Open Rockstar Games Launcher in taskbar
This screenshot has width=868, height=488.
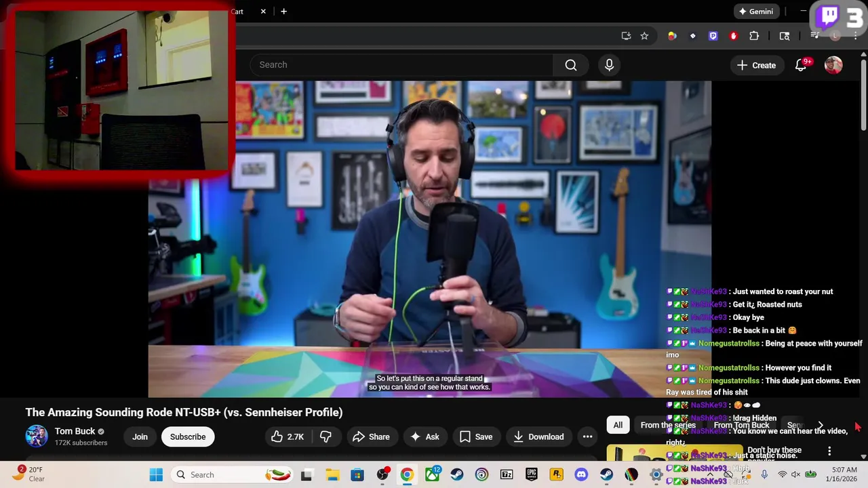click(x=556, y=474)
